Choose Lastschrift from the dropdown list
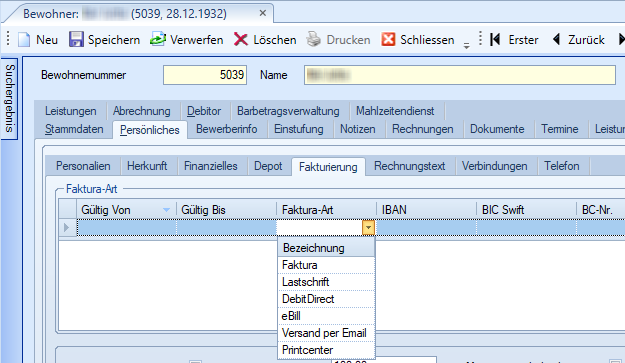The width and height of the screenshot is (625, 363). [x=326, y=282]
